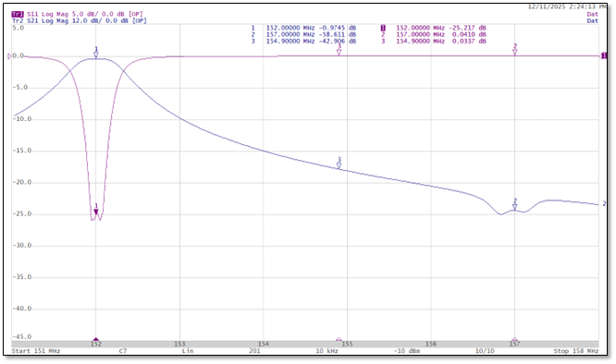
Task: Click the -15.0 Y-axis label
Action: click(x=21, y=151)
